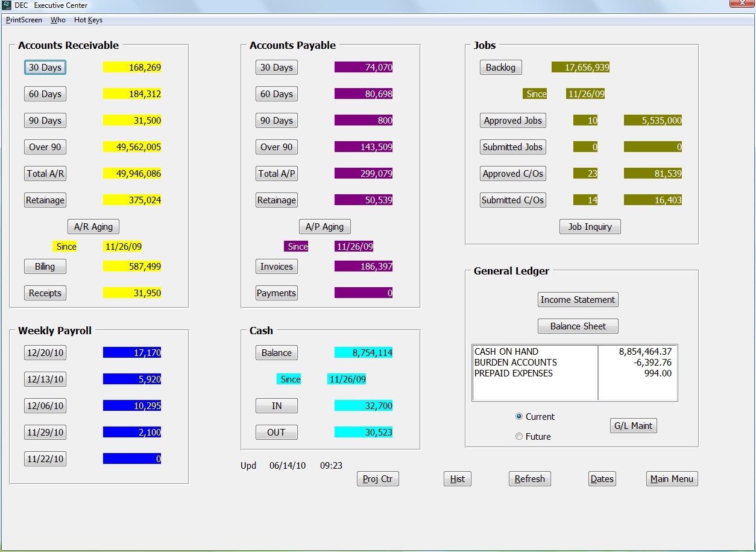The image size is (756, 552).
Task: Refresh the Executive Center data
Action: pos(529,478)
